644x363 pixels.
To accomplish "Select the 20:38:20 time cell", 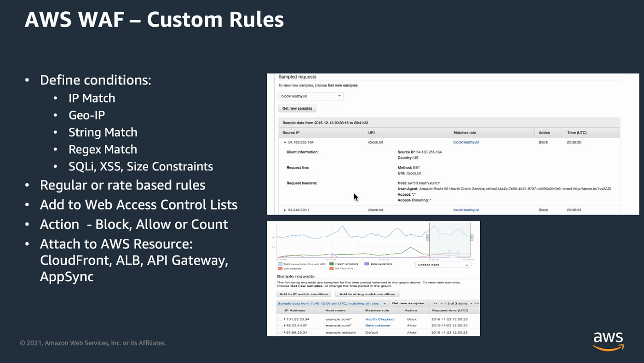I will [x=574, y=142].
